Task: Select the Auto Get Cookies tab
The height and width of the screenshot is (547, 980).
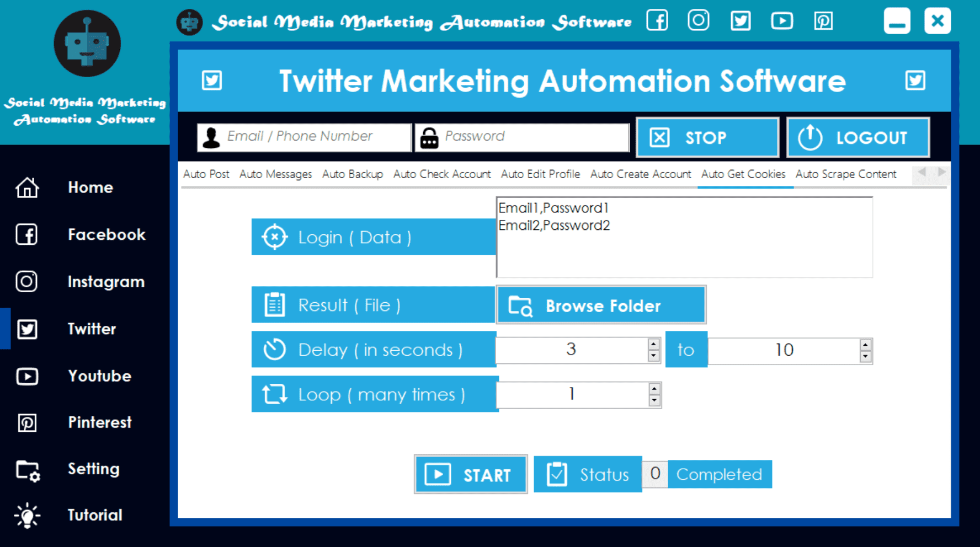Action: pos(743,174)
